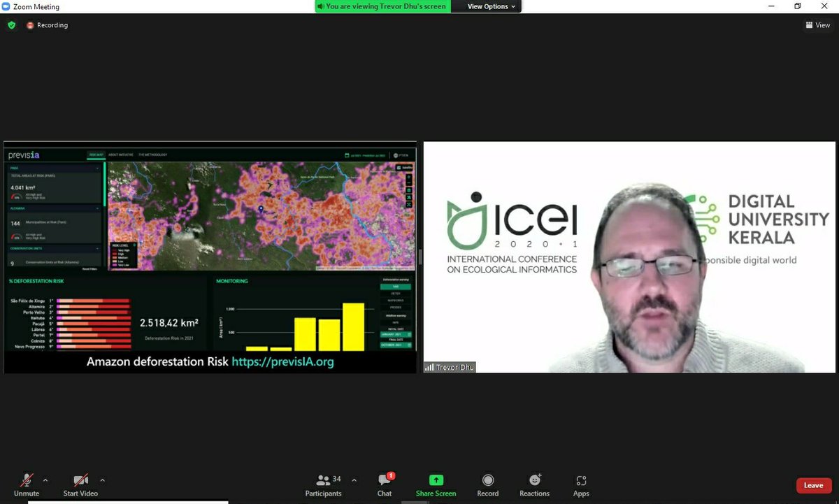Click the '144' municipalities at risk value
839x504 pixels.
(x=15, y=224)
